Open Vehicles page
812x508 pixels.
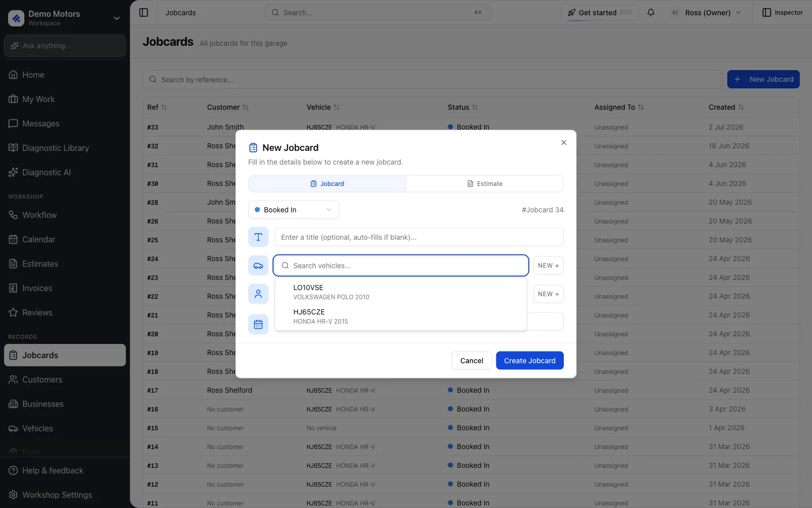pos(65,428)
